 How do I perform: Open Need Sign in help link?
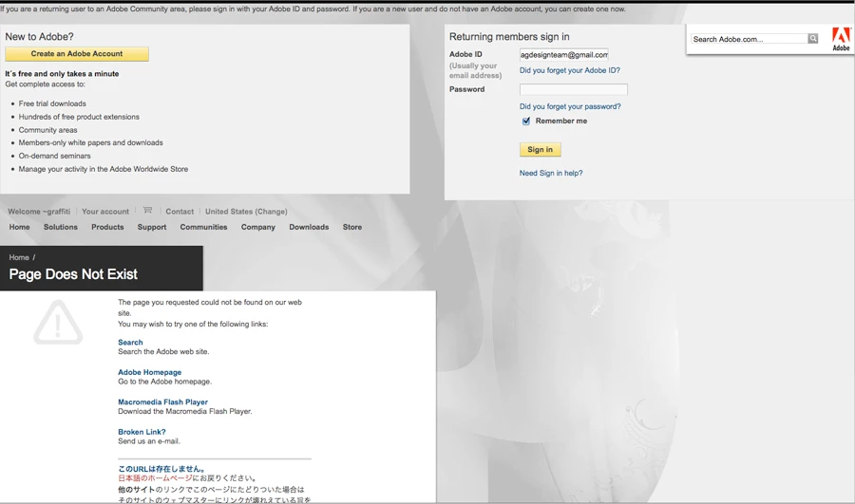click(x=551, y=173)
